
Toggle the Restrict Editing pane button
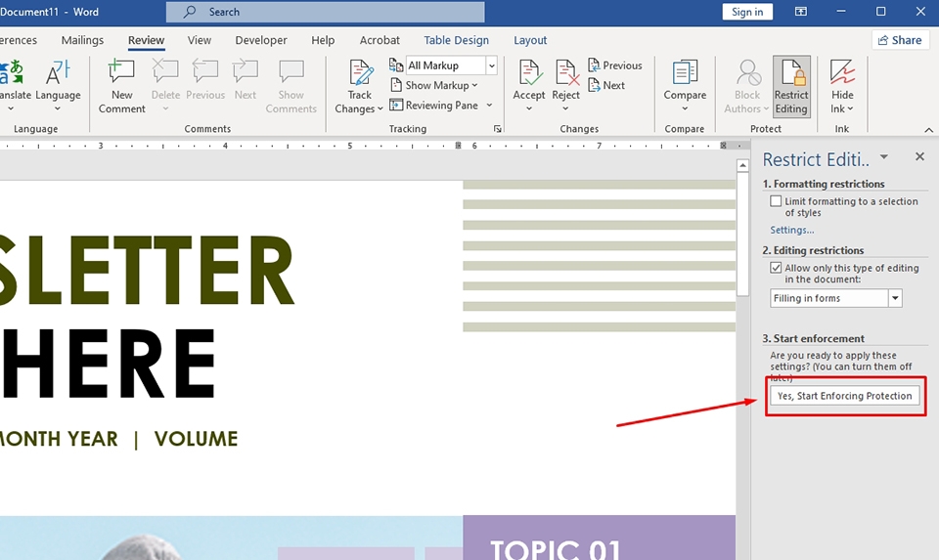pos(791,87)
